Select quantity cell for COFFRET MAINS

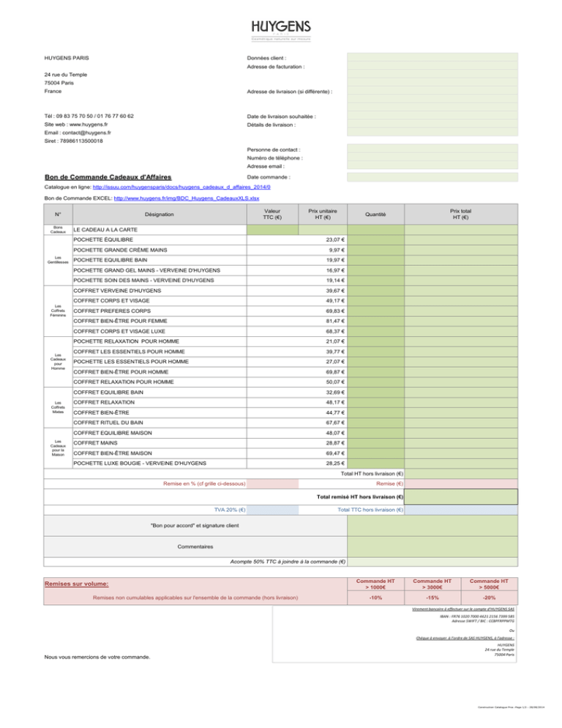coord(375,443)
